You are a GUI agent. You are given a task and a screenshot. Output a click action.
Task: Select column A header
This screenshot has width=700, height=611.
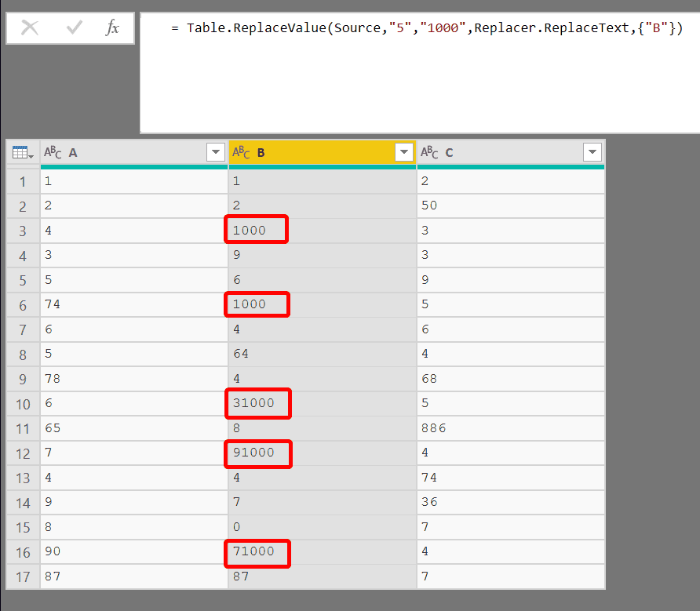click(134, 153)
